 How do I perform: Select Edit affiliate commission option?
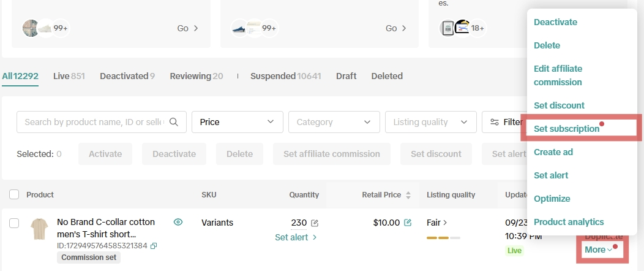[558, 75]
